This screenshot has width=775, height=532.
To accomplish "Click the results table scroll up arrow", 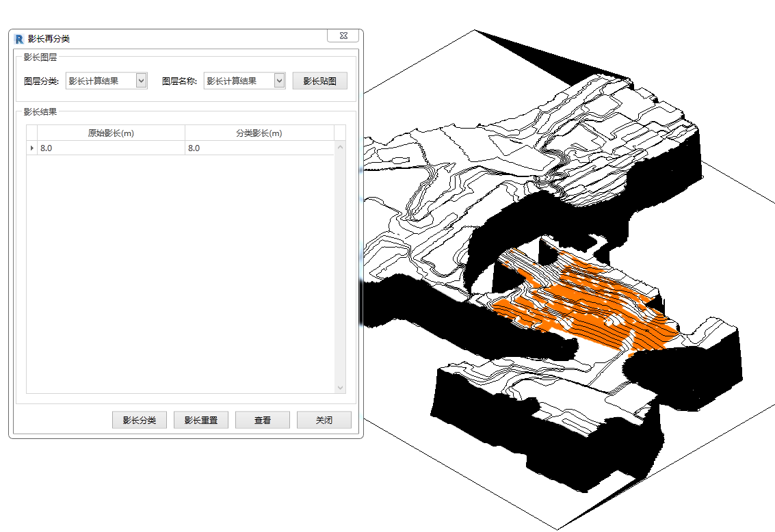I will 341,148.
